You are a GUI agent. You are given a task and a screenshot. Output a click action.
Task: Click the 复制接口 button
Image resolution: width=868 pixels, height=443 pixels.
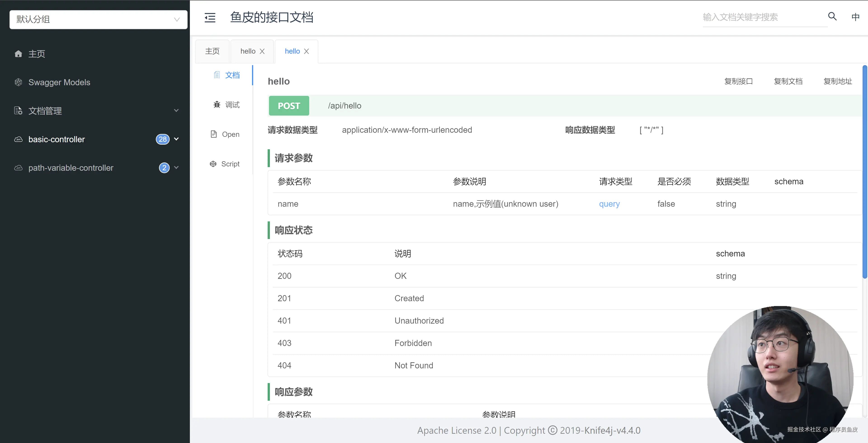(x=739, y=81)
